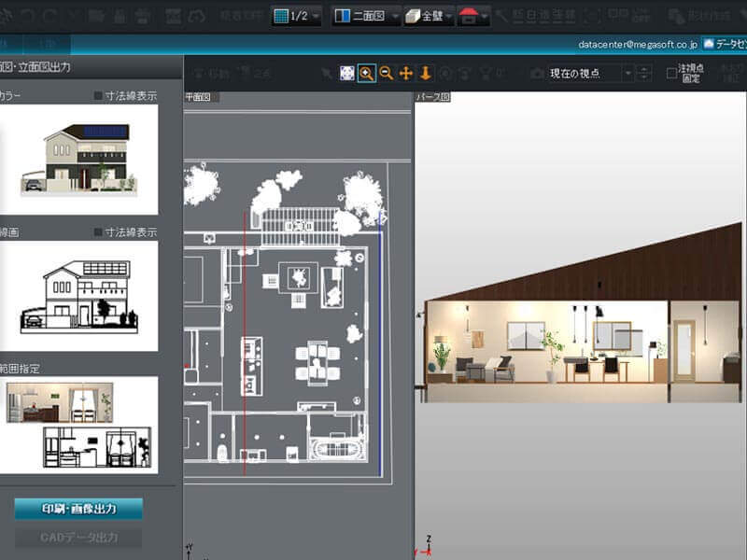The width and height of the screenshot is (747, 560).
Task: Click the viewpoint stepper arrows
Action: [643, 73]
